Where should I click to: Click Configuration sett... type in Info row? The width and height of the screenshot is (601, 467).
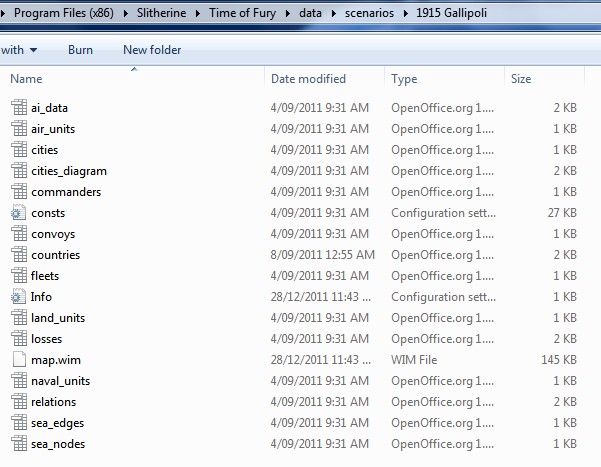[443, 297]
